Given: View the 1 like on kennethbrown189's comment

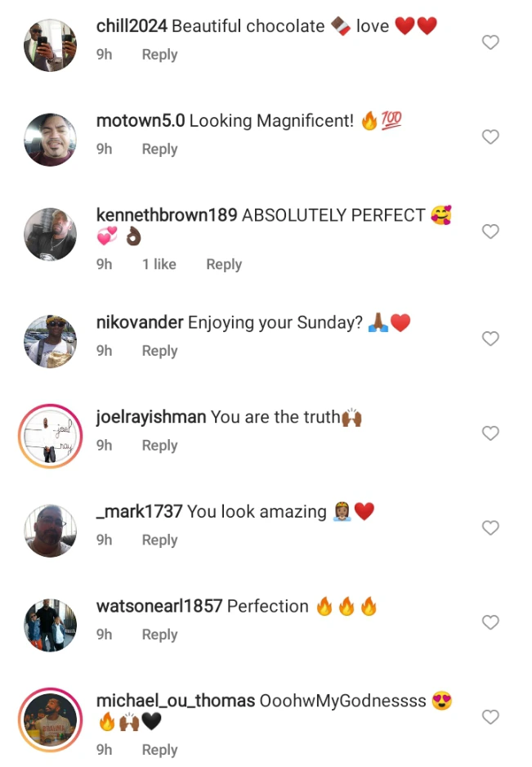Looking at the screenshot, I should [159, 264].
